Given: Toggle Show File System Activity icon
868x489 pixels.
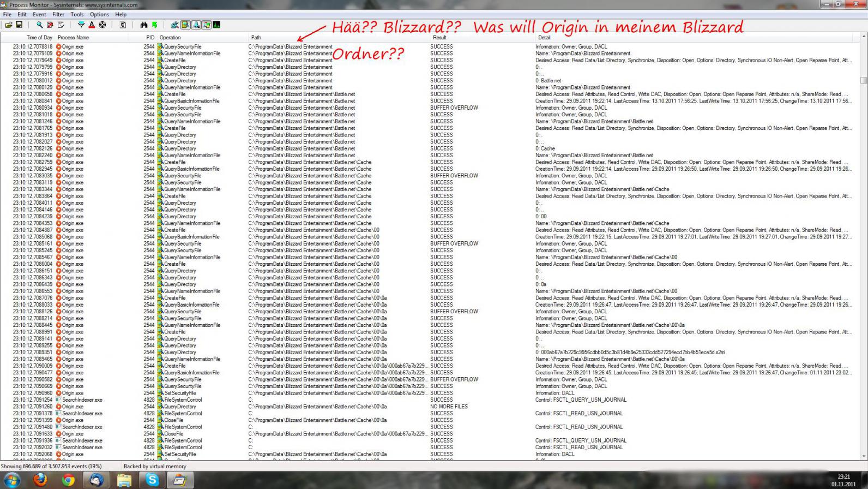Looking at the screenshot, I should pos(185,25).
